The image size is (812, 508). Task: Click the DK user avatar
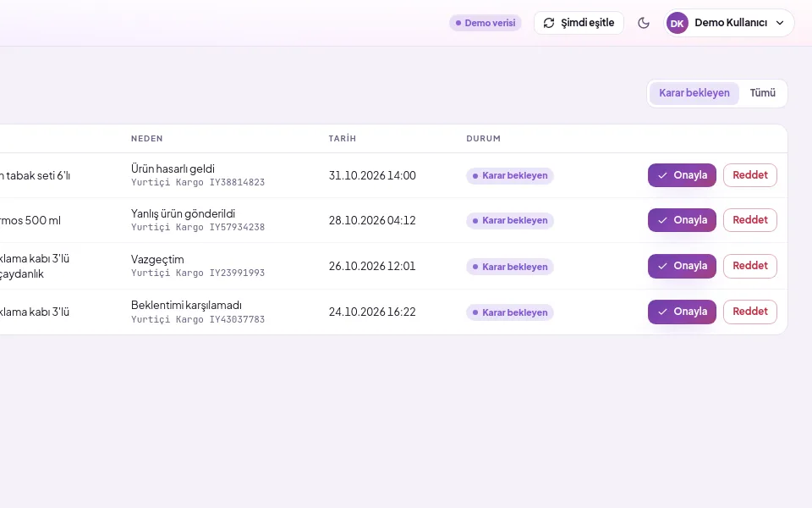[677, 23]
